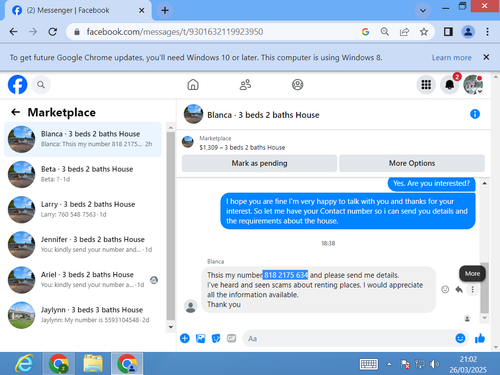Open Jaylynn 3 beds 3 baths chat
Viewport: 500px width, 375px height.
[83, 315]
